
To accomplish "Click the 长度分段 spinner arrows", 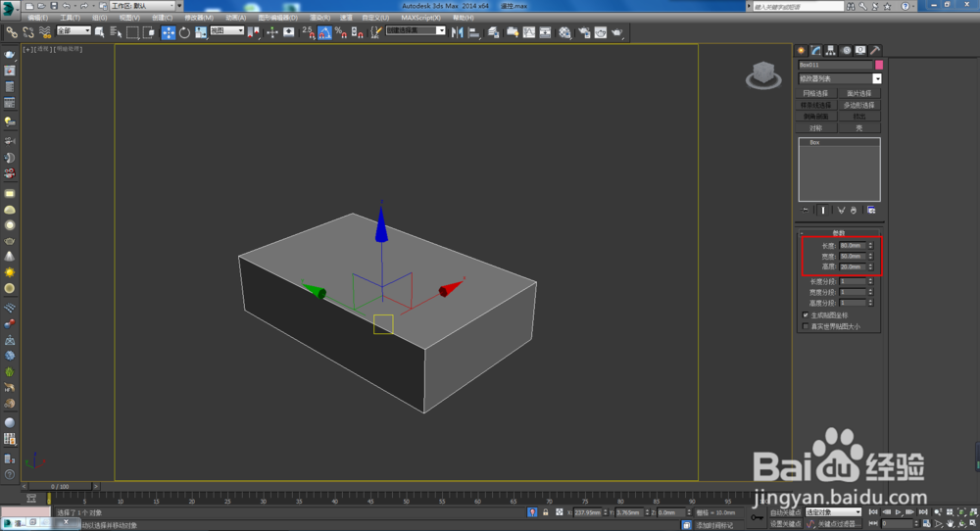I will 870,282.
